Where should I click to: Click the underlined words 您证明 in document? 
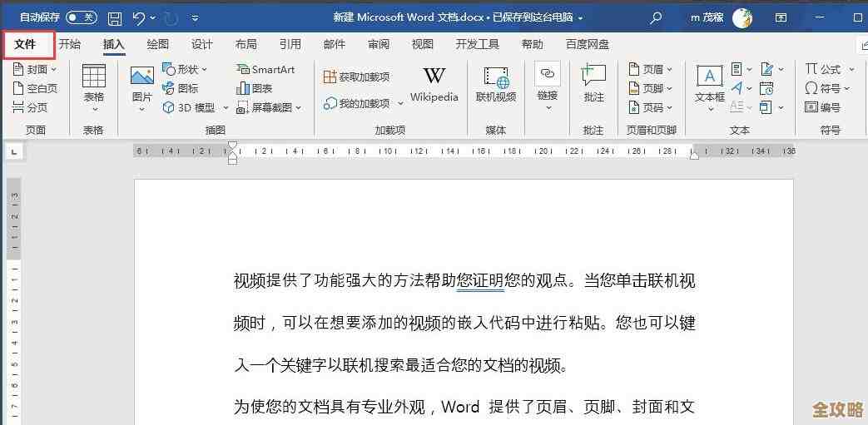[x=480, y=281]
